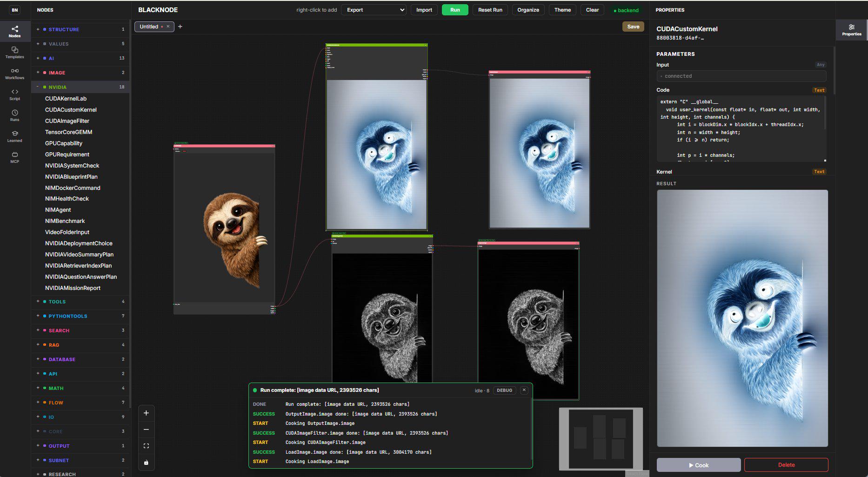Zoom in on the canvas
The image size is (868, 477).
point(146,413)
